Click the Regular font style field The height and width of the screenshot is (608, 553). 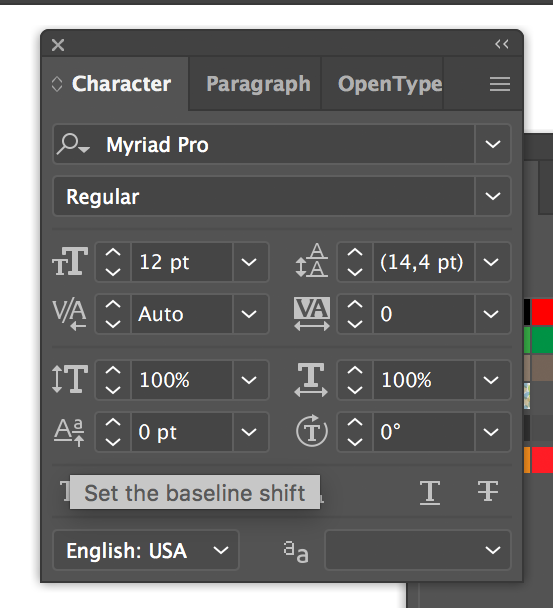tap(264, 196)
